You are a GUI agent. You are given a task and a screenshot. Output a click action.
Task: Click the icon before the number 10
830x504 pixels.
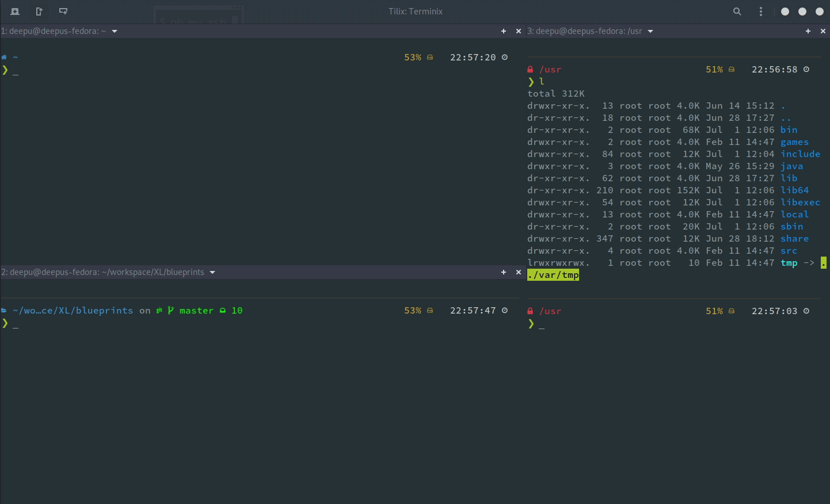(x=223, y=310)
